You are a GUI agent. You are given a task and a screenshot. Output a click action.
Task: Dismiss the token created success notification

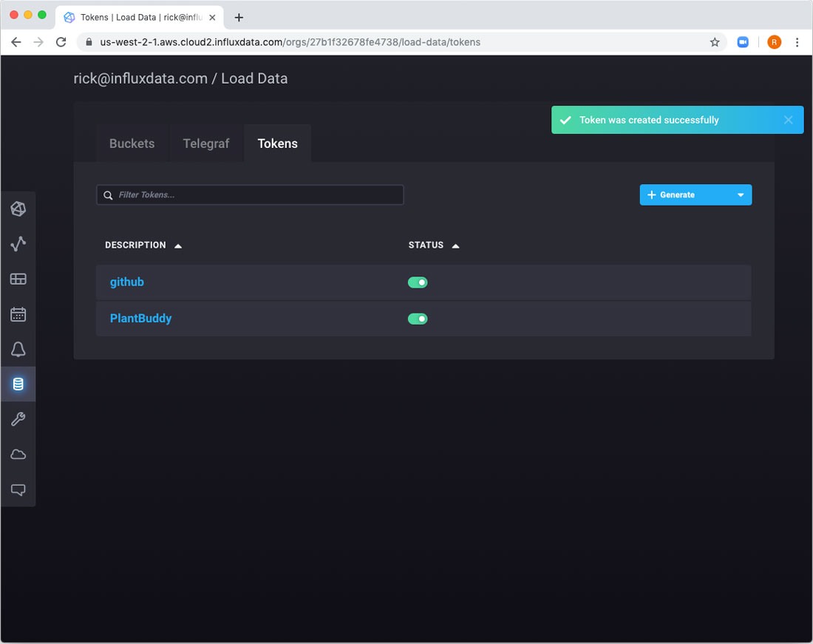click(788, 120)
